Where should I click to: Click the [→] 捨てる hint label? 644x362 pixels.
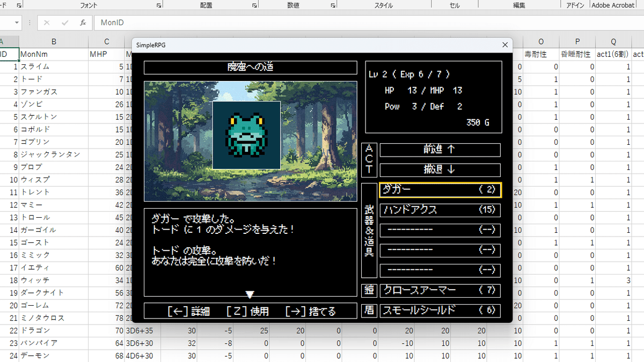311,311
